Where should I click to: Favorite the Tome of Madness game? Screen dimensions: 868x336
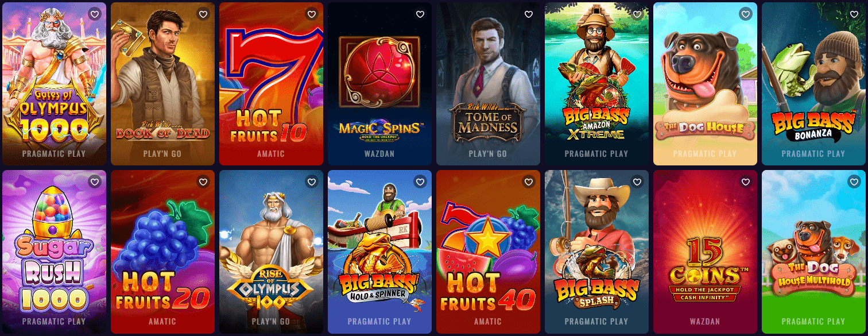[x=529, y=14]
